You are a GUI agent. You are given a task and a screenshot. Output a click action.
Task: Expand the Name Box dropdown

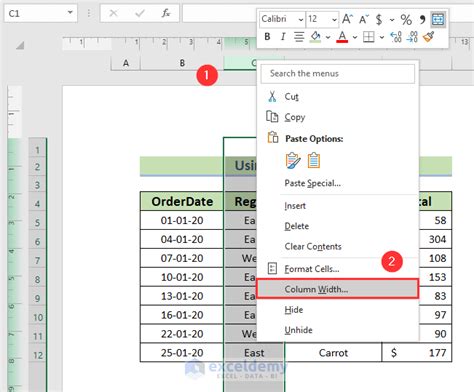tap(70, 13)
